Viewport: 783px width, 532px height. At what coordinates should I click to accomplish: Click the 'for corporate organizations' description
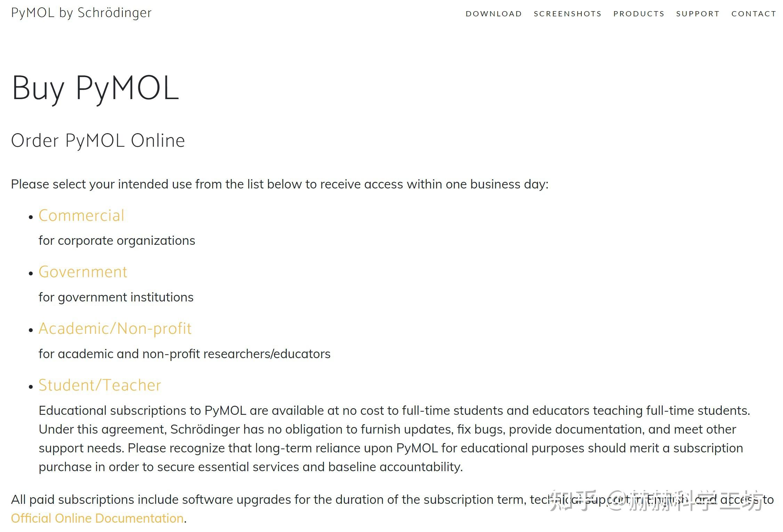116,241
